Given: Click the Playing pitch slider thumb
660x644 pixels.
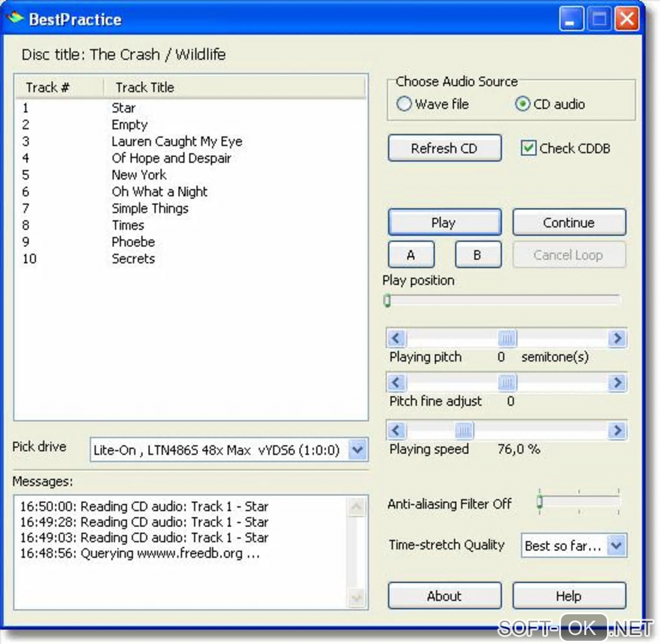Looking at the screenshot, I should (x=507, y=338).
